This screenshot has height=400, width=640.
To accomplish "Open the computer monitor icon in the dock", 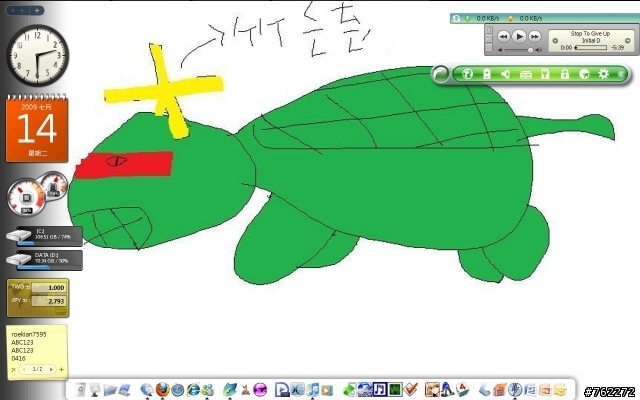I will [x=95, y=390].
